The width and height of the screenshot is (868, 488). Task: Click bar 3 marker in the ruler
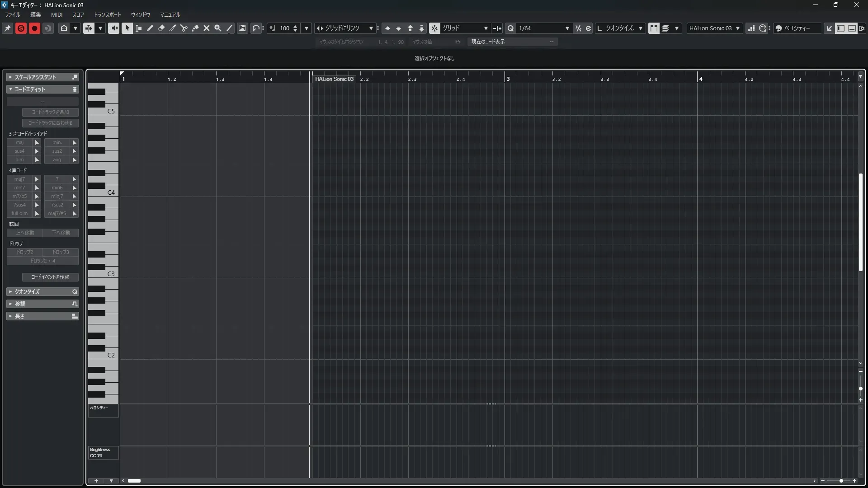coord(508,79)
